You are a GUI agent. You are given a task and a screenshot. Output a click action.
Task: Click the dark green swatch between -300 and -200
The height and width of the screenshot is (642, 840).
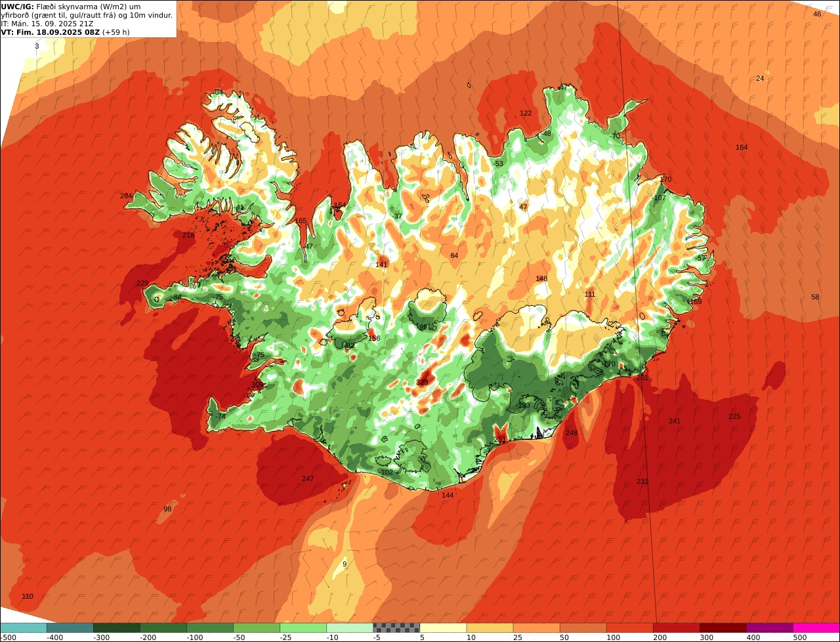pyautogui.click(x=117, y=628)
